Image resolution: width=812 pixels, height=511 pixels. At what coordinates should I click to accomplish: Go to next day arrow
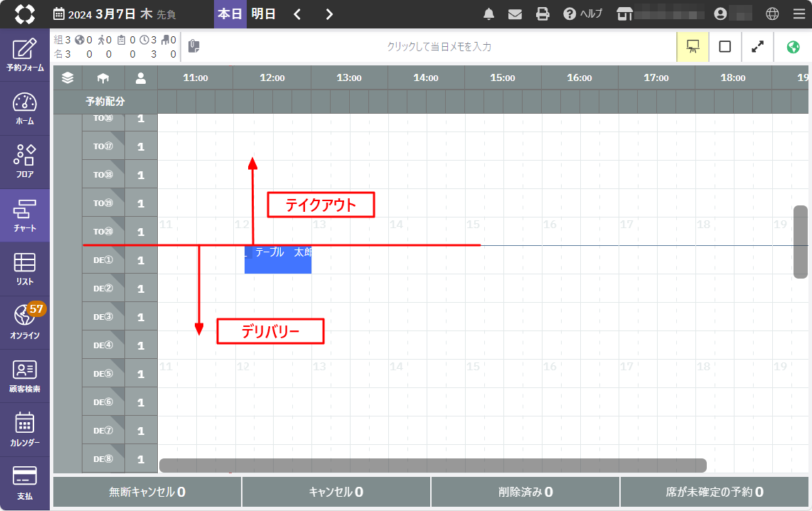[x=328, y=14]
